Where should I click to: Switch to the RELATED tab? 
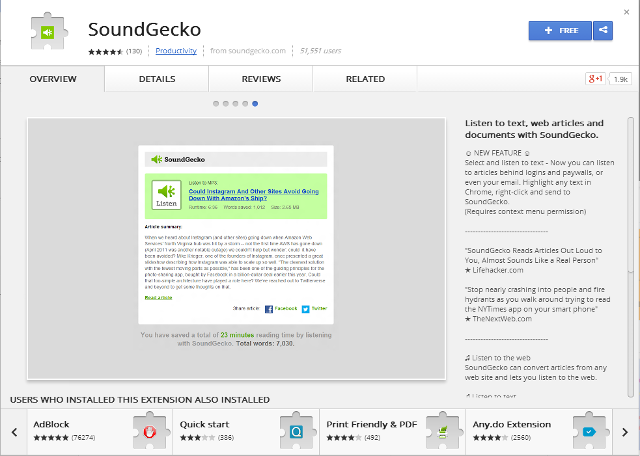tap(365, 79)
